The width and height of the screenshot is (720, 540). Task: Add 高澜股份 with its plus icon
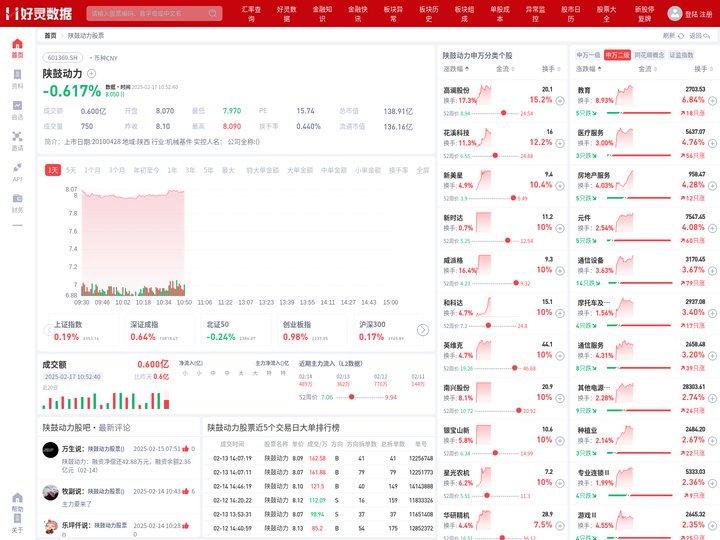pos(560,101)
